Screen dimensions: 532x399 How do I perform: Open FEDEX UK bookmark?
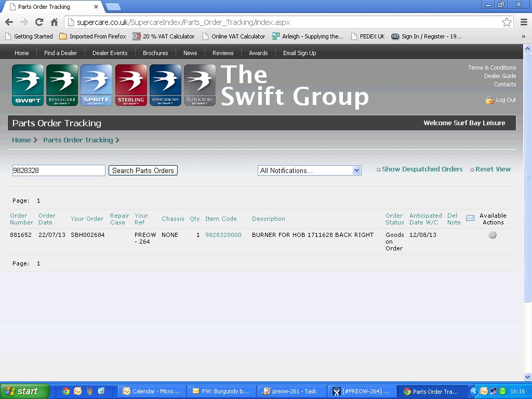368,37
